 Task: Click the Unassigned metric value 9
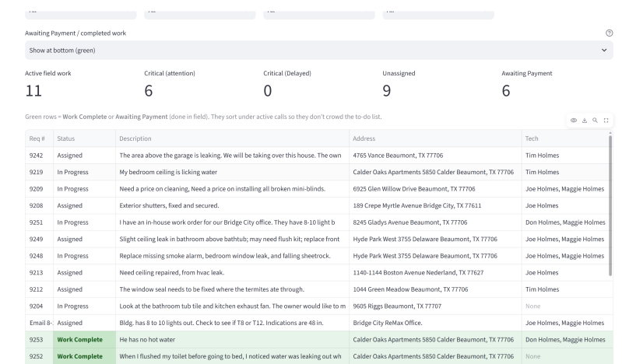(x=387, y=91)
